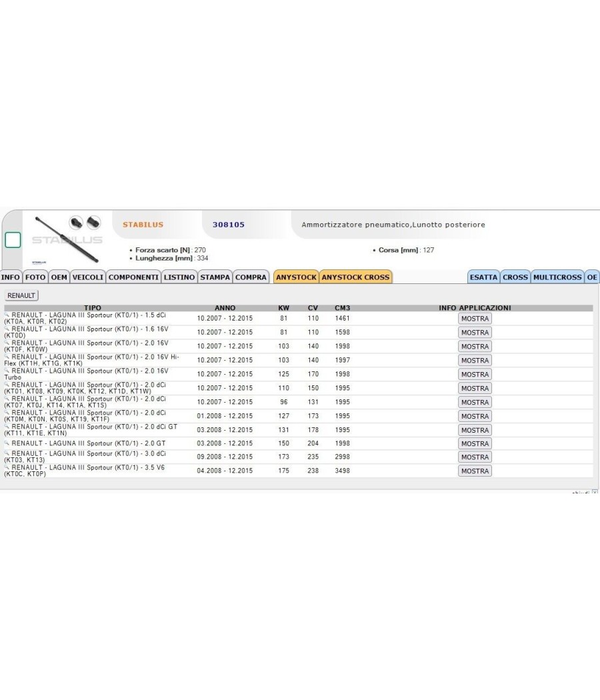Screen dimensions: 600x700
Task: Click the magnifier icon for 2.0 dCi 127 KW row
Action: (x=7, y=412)
